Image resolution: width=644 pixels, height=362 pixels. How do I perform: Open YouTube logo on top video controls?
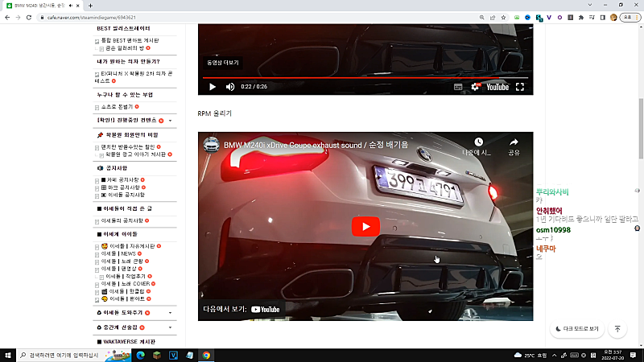pyautogui.click(x=497, y=87)
